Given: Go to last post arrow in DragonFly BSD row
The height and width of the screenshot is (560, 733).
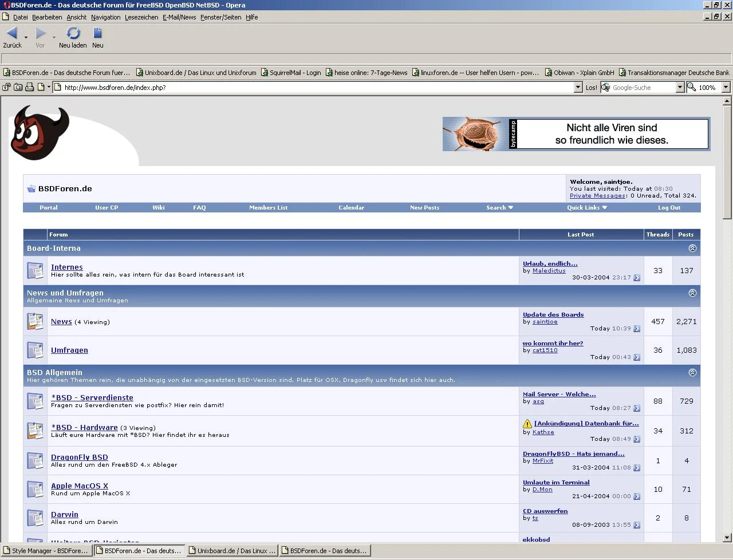Looking at the screenshot, I should click(637, 468).
